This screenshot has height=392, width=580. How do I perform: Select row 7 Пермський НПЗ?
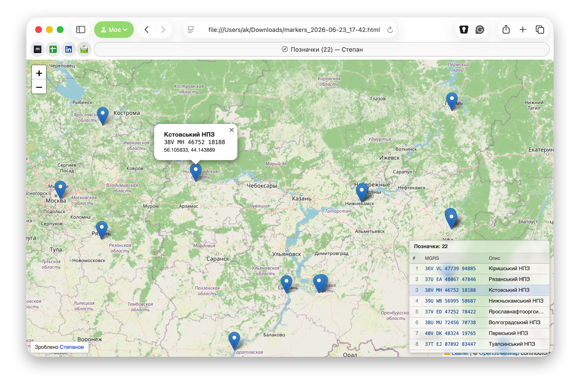[x=479, y=333]
